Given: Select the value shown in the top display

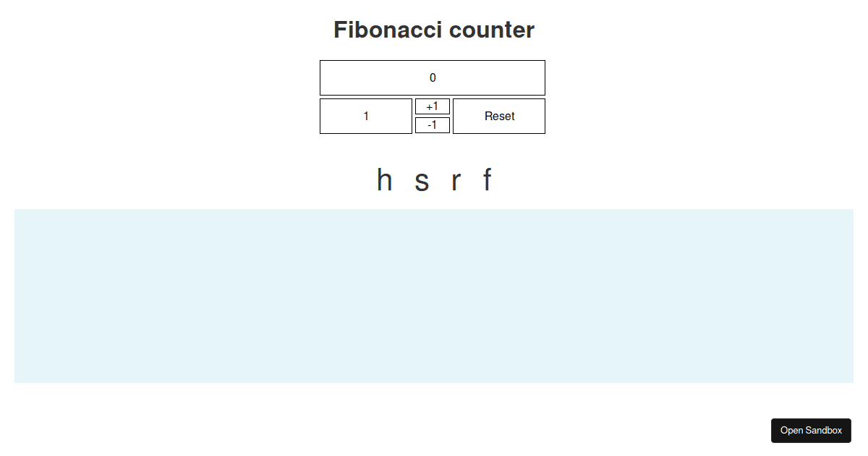Looking at the screenshot, I should (x=432, y=77).
